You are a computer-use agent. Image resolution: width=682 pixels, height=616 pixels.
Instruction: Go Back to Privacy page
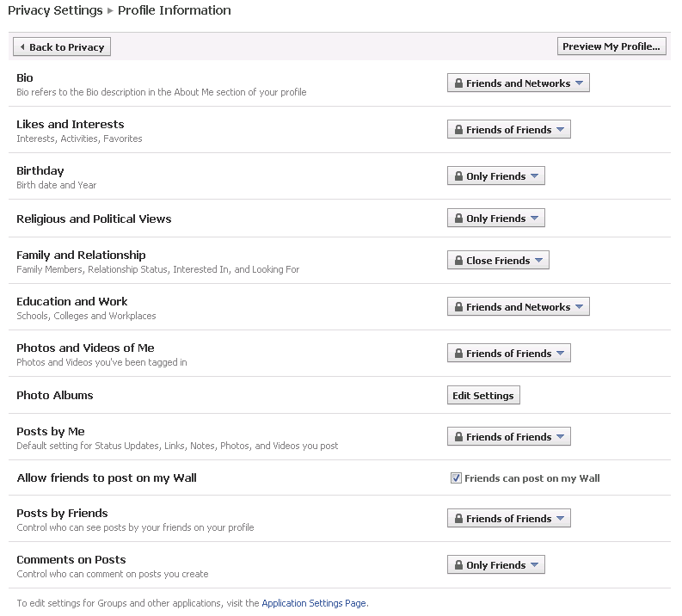point(62,47)
